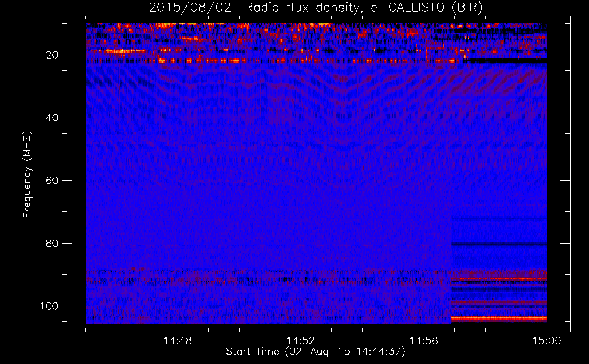Click the plot title 'Radio flux density, e-CALLISTO (BIR)'
Viewport: 589px width, 364px height.
pos(363,8)
